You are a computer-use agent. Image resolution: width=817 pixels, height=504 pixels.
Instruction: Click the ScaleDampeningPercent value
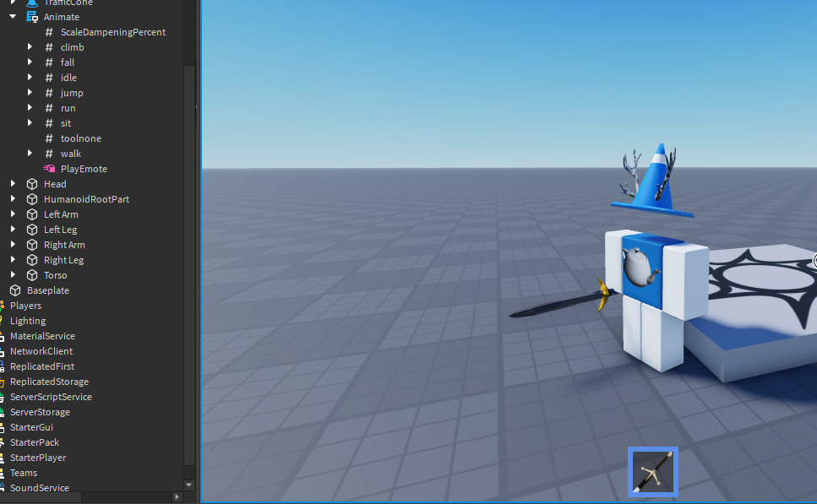112,31
